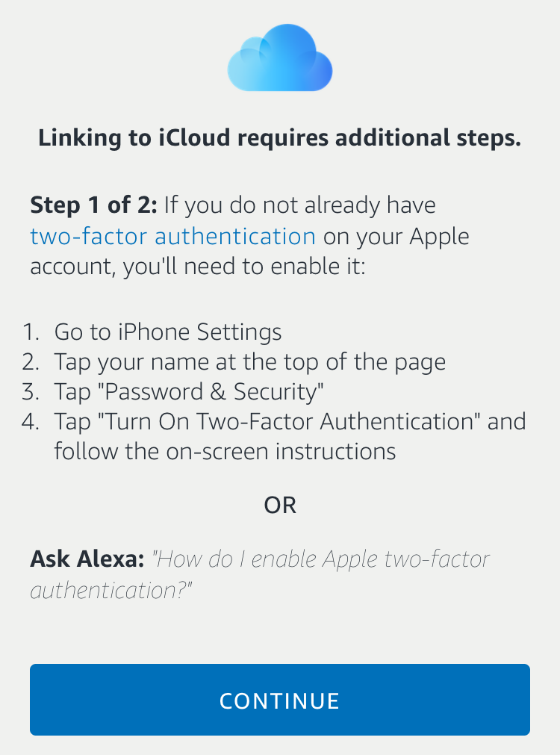
Task: Click the "follow the on-screen instructions" line
Action: pos(225,451)
